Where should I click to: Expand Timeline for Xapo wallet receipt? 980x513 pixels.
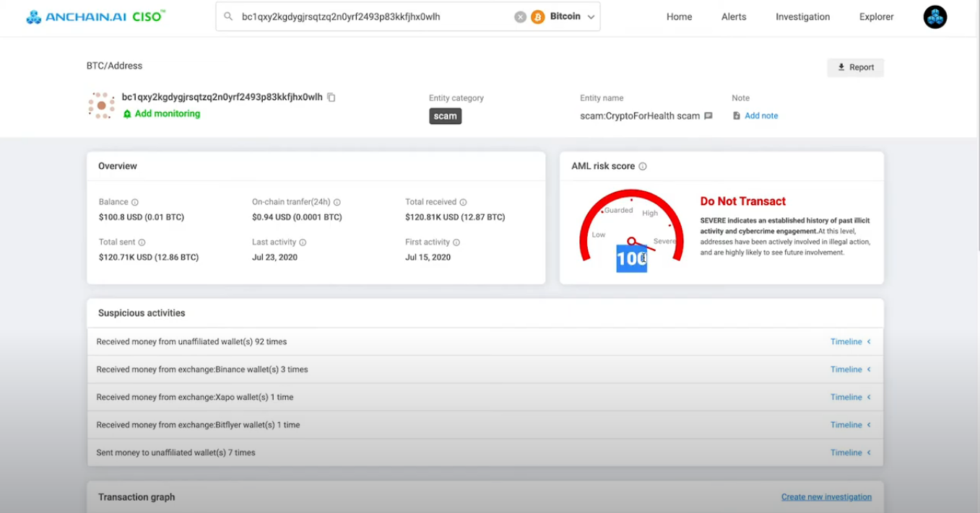point(851,398)
